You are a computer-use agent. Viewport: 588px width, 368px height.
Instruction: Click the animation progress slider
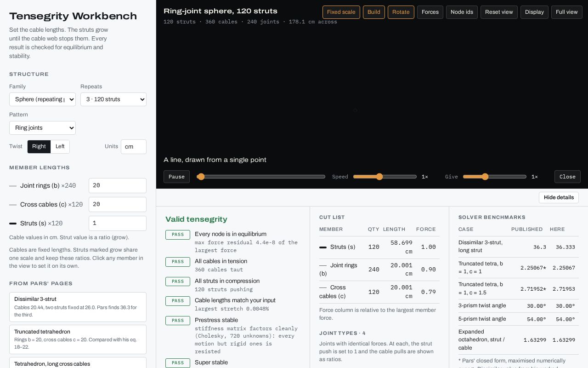point(261,177)
